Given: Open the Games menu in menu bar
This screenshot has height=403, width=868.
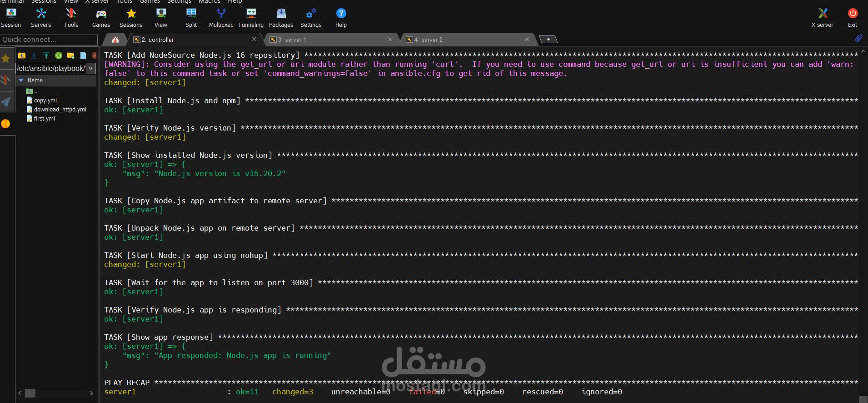Looking at the screenshot, I should [x=150, y=2].
